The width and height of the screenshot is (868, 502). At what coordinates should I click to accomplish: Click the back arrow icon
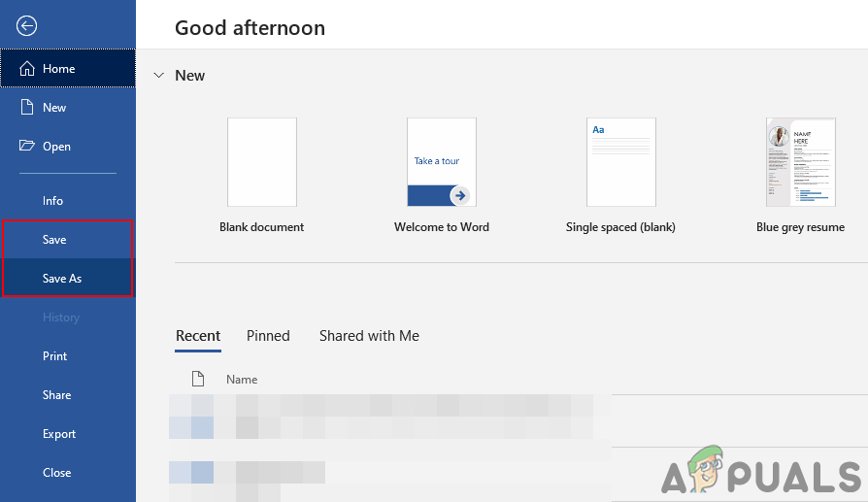point(27,26)
